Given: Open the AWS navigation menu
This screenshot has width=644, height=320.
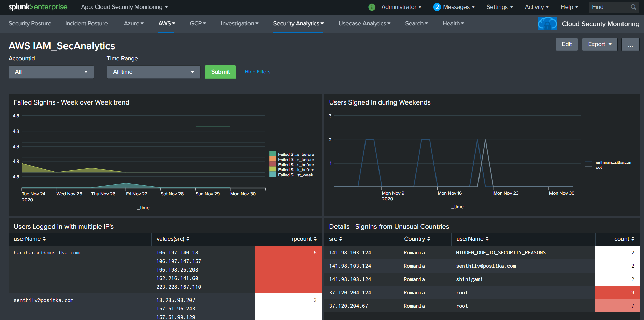Looking at the screenshot, I should 167,23.
